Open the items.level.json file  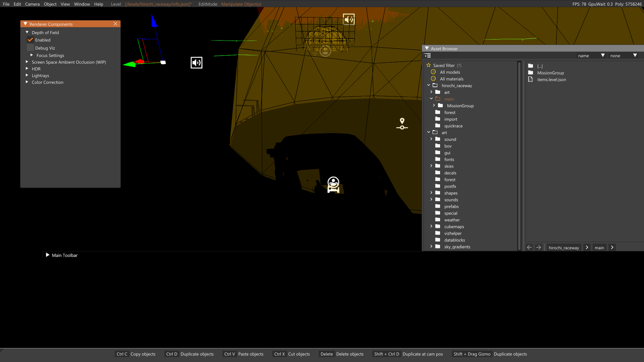(x=551, y=79)
